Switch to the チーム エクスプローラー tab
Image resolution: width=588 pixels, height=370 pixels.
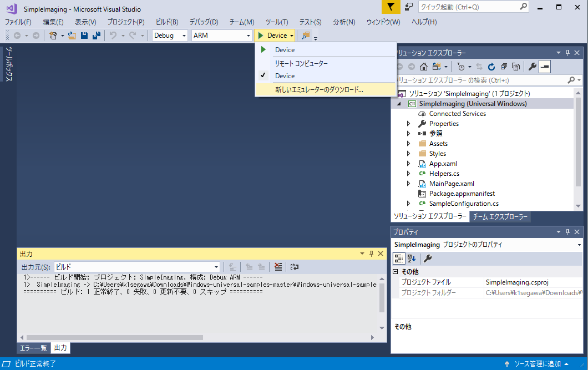tap(500, 217)
